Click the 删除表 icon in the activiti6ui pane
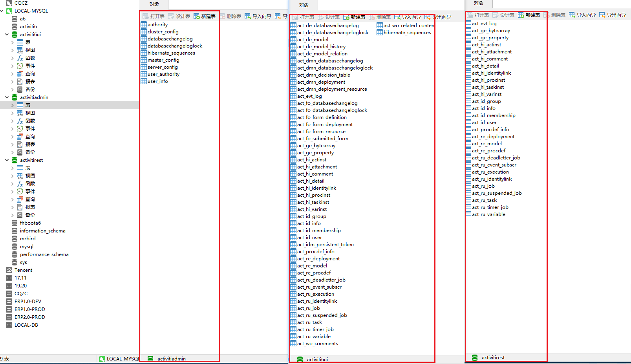This screenshot has width=631, height=364. [x=383, y=17]
